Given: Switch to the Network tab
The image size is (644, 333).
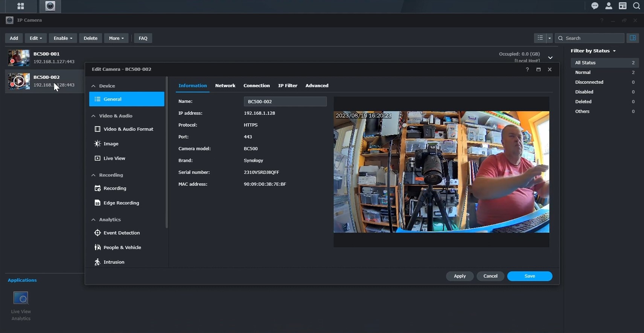Looking at the screenshot, I should pos(225,86).
